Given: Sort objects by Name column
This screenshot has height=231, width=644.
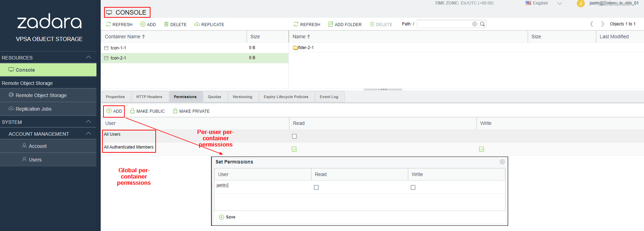Looking at the screenshot, I should tap(408, 37).
